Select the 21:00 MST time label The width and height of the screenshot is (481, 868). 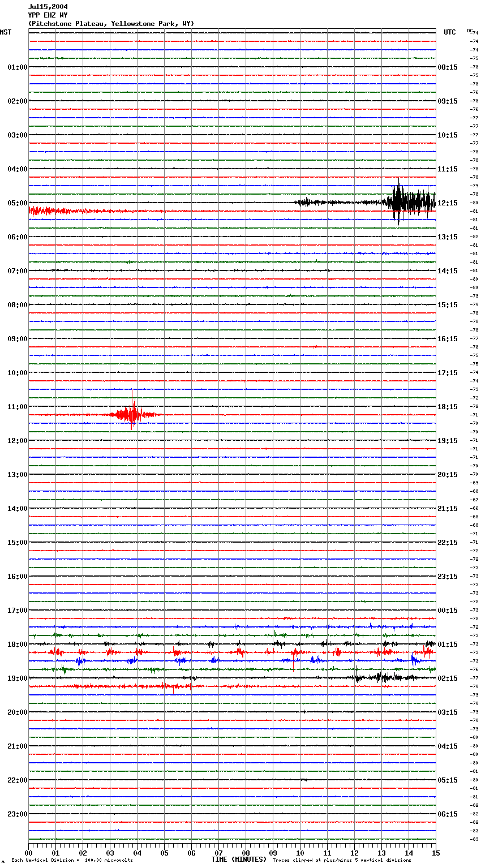(17, 746)
